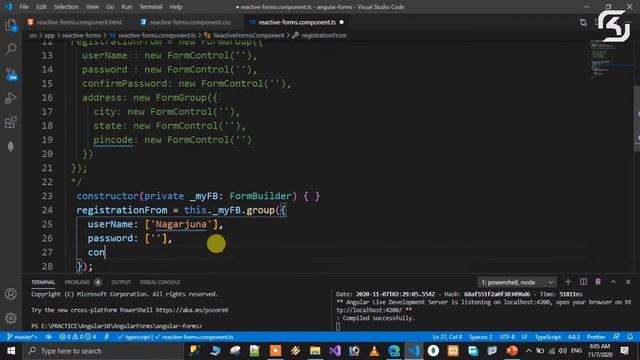The height and width of the screenshot is (360, 640).
Task: Open Source Control view in activity bar
Action: (11, 74)
